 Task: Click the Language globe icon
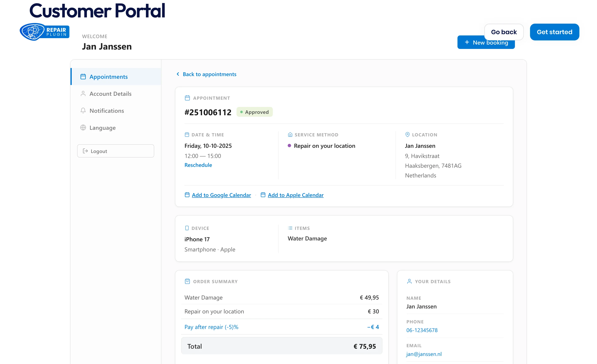tap(83, 128)
